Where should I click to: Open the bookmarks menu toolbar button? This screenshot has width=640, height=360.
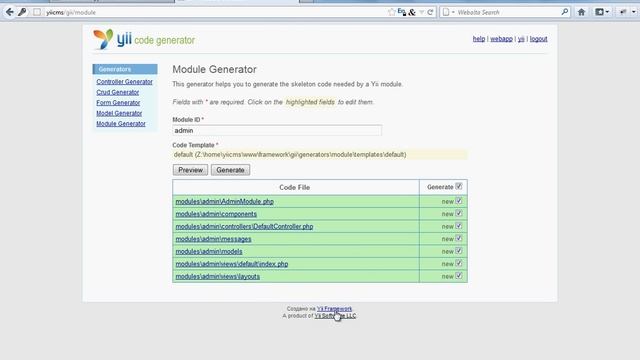point(602,12)
